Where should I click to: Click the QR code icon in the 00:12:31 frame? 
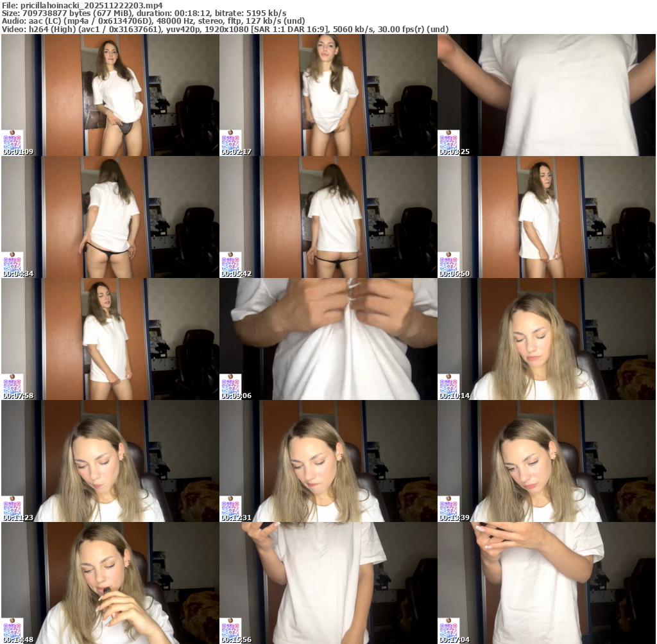point(230,506)
